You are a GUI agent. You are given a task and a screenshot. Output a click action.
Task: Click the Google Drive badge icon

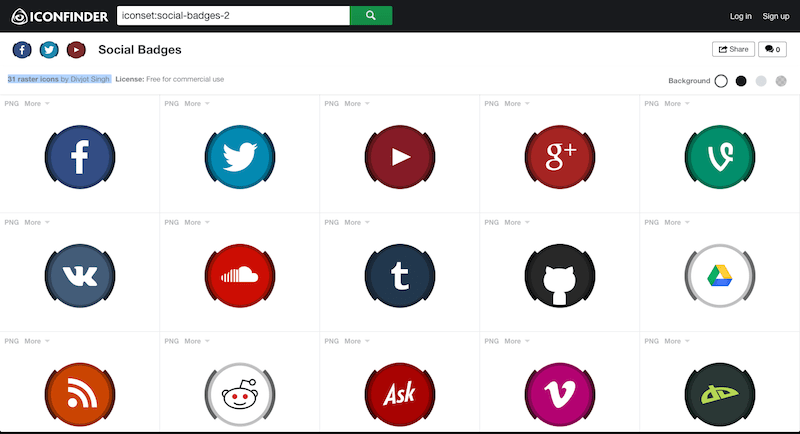(x=720, y=274)
